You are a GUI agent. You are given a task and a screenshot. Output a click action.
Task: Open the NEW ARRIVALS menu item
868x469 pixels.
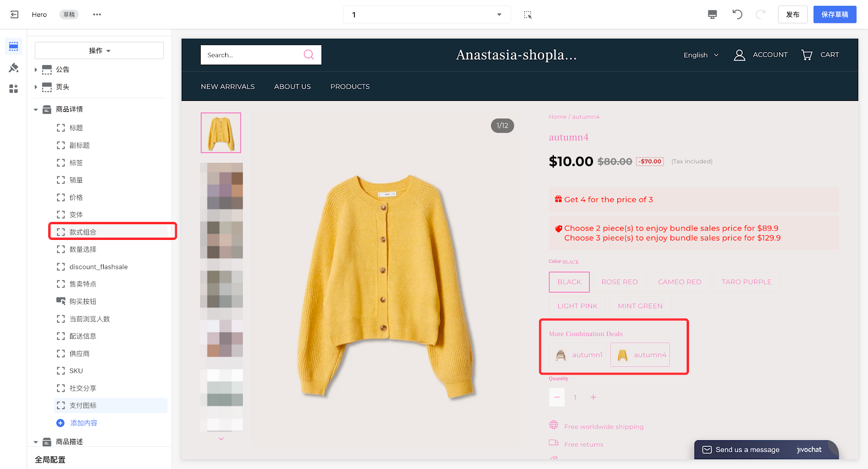point(227,87)
